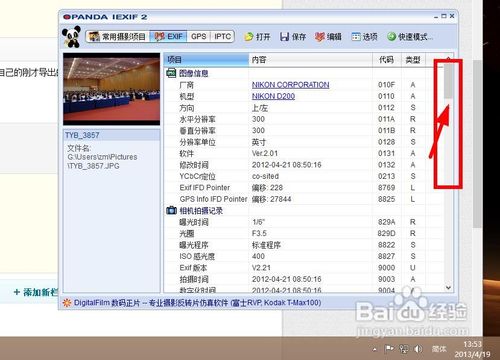Click the 内容 column header
This screenshot has height=360, width=500.
pos(310,60)
